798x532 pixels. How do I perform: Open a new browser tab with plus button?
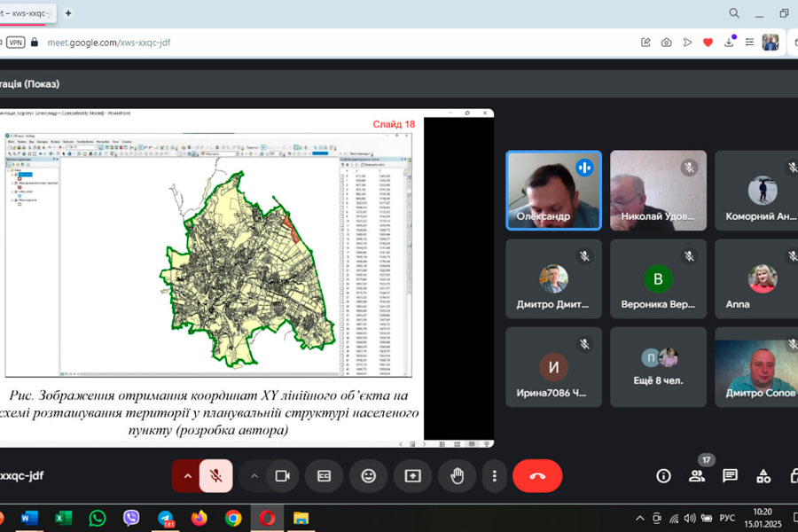[x=68, y=13]
